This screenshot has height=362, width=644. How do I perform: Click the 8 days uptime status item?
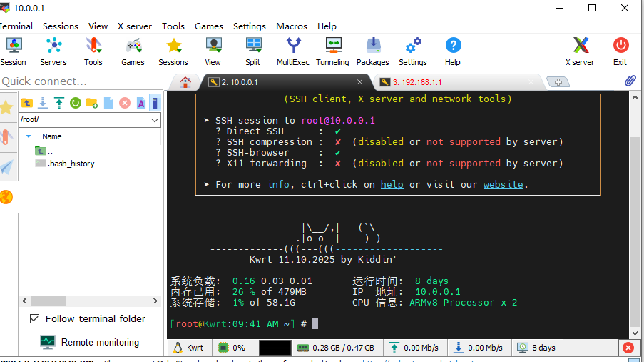pyautogui.click(x=536, y=348)
